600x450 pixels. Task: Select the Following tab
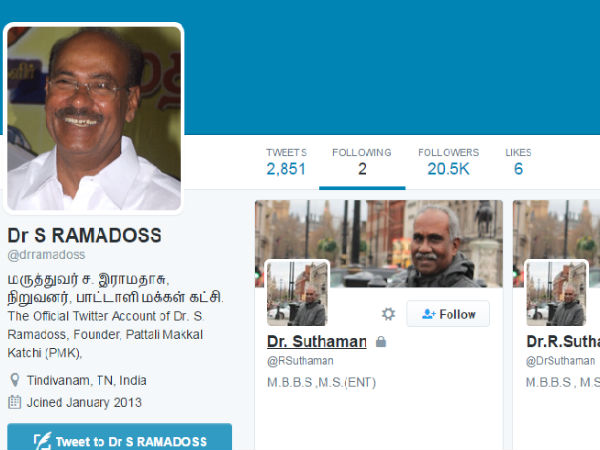click(x=362, y=162)
